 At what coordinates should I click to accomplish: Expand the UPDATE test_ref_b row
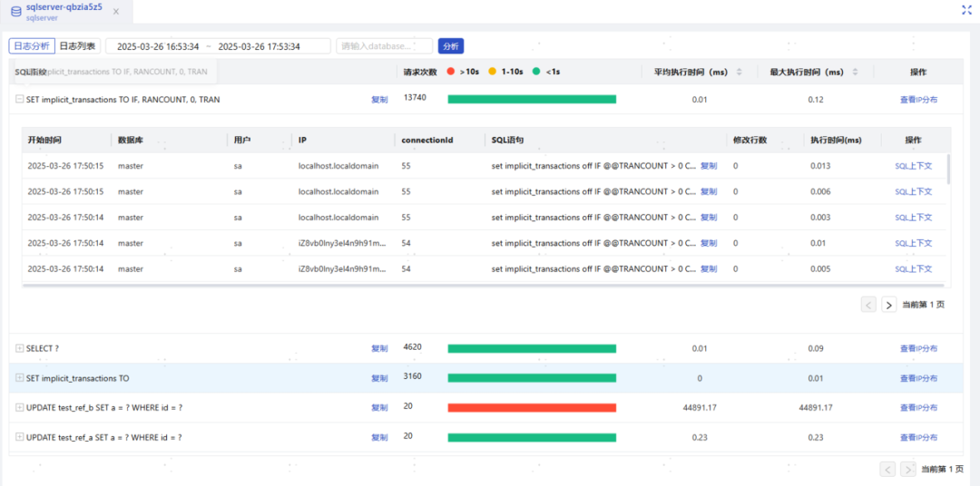(19, 407)
